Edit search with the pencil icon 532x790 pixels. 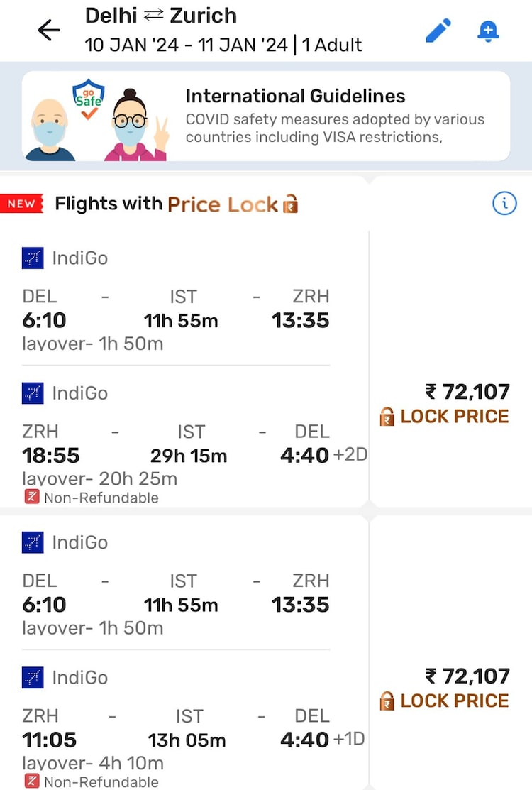(438, 31)
